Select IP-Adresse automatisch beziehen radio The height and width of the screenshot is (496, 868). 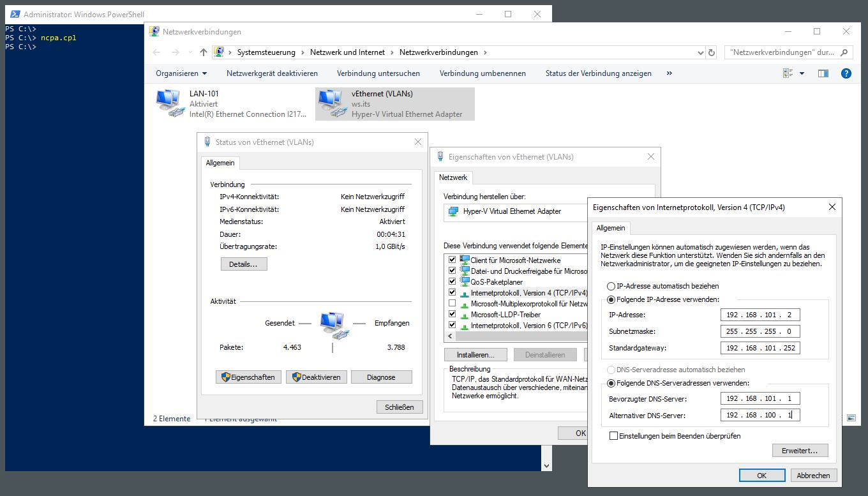pyautogui.click(x=611, y=286)
